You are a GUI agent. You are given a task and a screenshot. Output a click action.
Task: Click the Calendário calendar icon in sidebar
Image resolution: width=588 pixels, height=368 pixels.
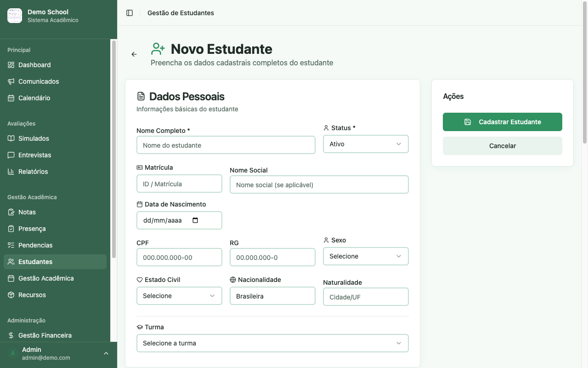point(11,98)
